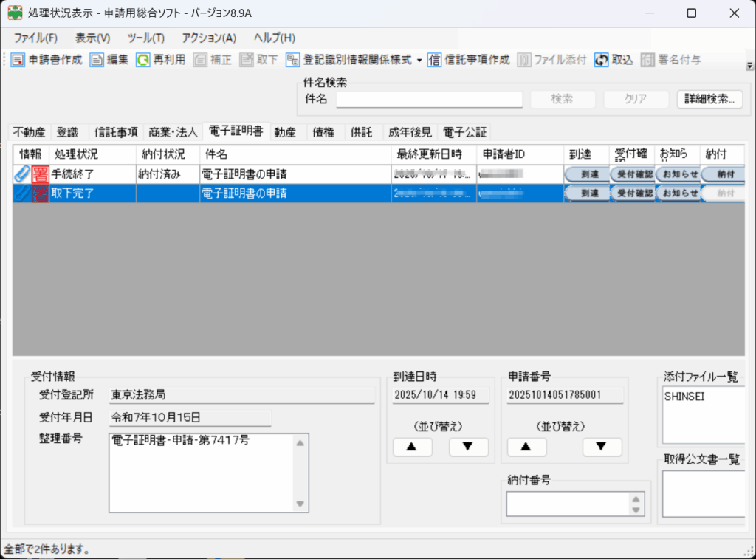756x559 pixels.
Task: Click red stamp icon in 取下完了 row
Action: click(39, 193)
